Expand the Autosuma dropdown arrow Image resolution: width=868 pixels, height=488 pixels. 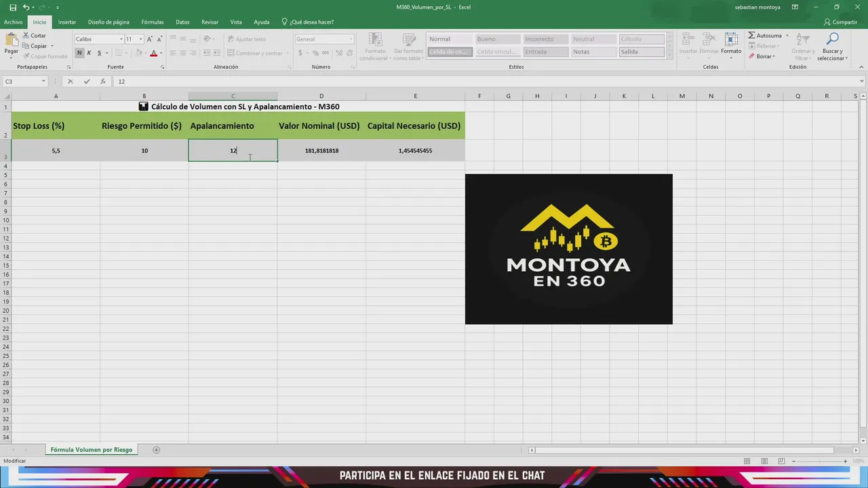click(x=787, y=35)
